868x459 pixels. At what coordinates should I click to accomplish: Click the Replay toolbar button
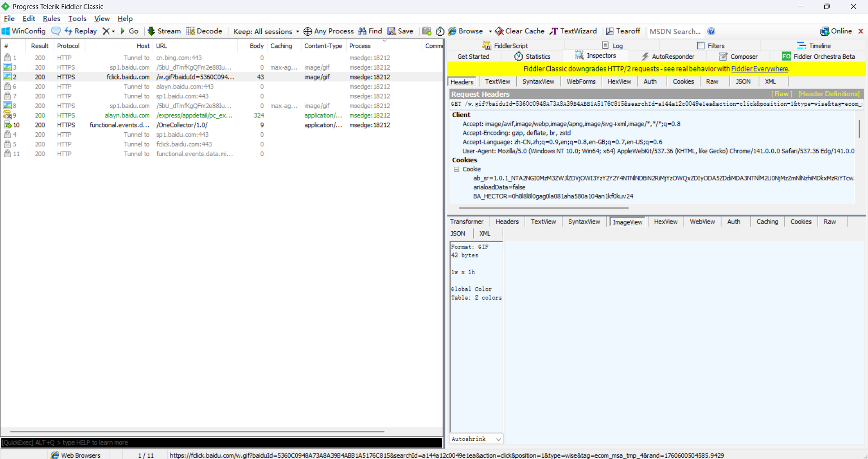pos(81,31)
